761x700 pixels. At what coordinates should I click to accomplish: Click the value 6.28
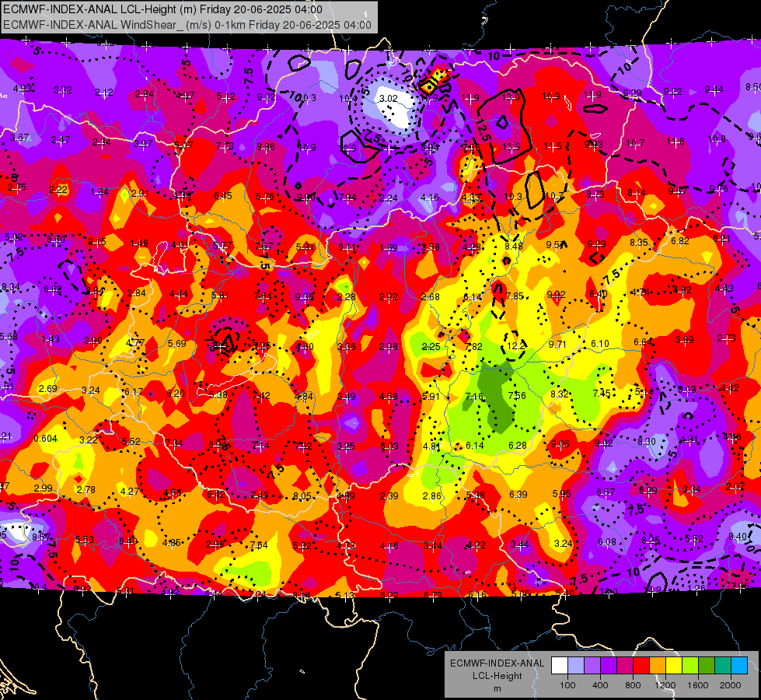[x=518, y=446]
